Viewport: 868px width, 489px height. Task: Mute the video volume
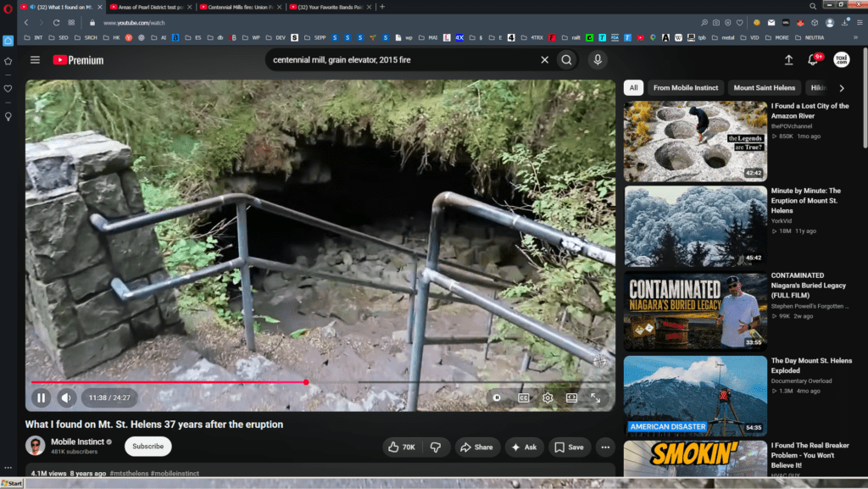[66, 397]
